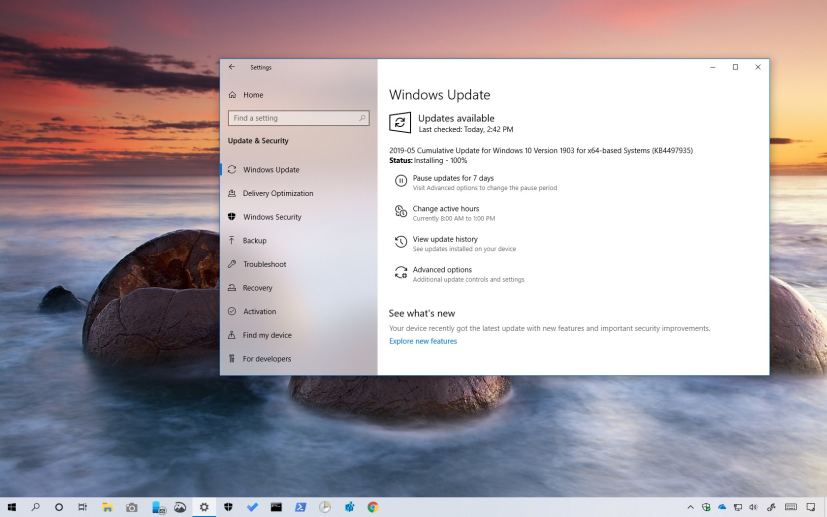Click the Settings gear on taskbar
This screenshot has width=827, height=517.
tap(204, 507)
